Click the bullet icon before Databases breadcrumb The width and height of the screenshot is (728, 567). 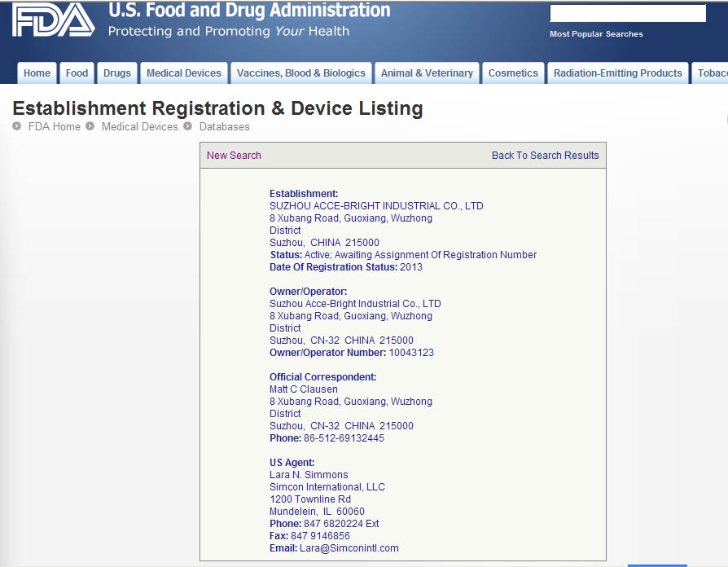point(187,125)
